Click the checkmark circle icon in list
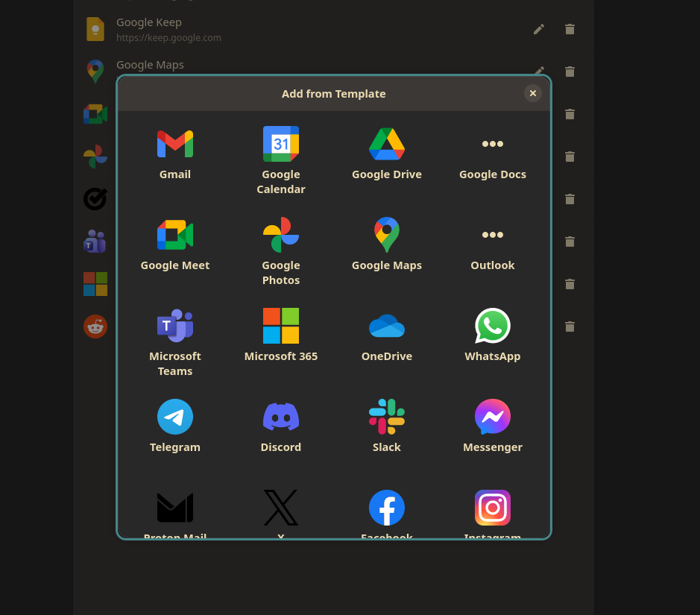 (95, 199)
